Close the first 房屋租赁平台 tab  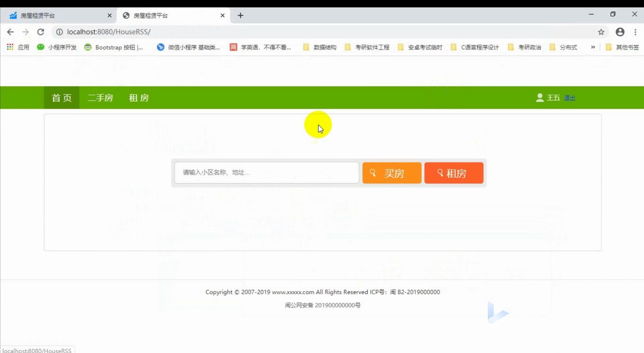pos(109,15)
